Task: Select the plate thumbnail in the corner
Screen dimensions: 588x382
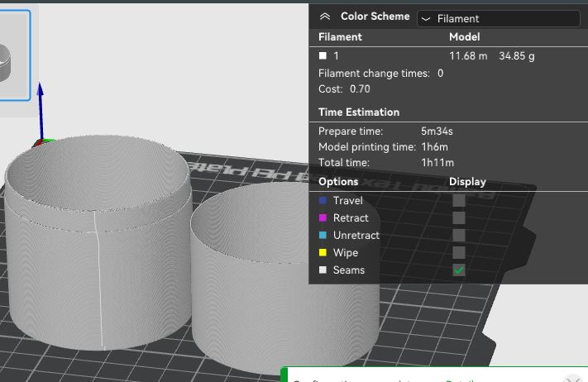Action: click(14, 55)
